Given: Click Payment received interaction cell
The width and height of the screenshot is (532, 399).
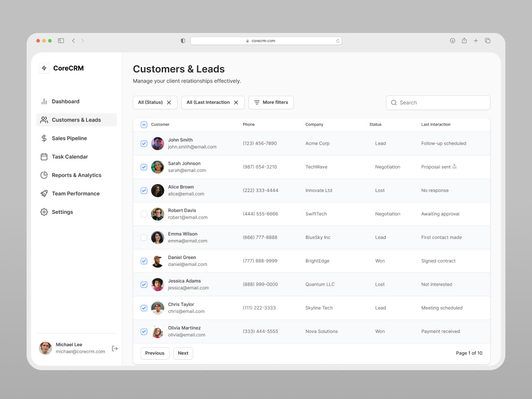Looking at the screenshot, I should (x=440, y=331).
